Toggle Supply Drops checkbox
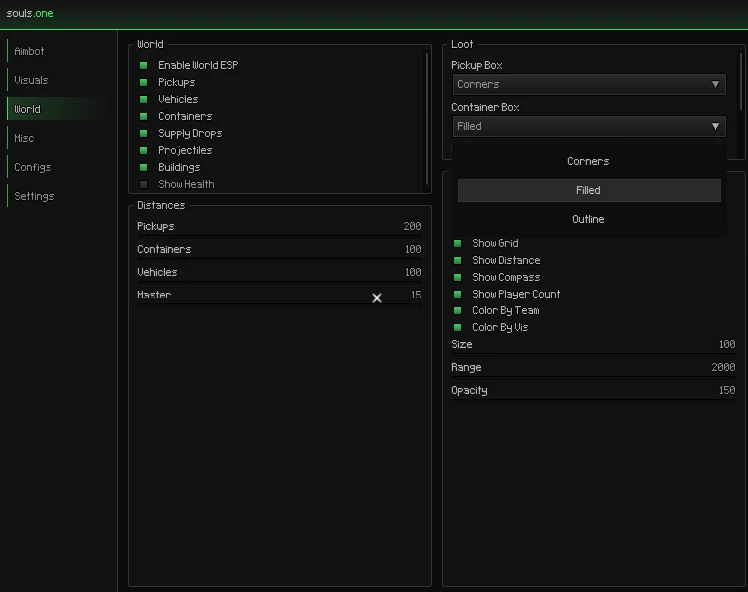Image resolution: width=748 pixels, height=592 pixels. pos(143,134)
